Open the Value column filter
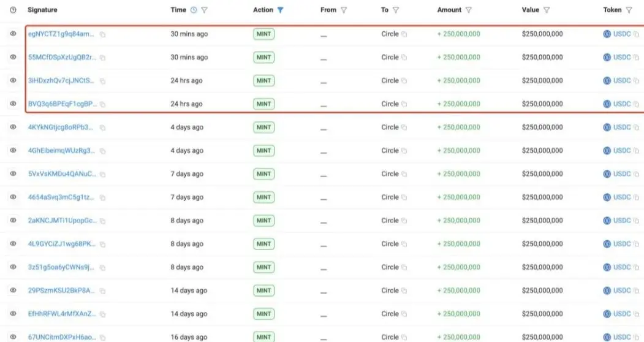Image resolution: width=644 pixels, height=342 pixels. point(547,10)
